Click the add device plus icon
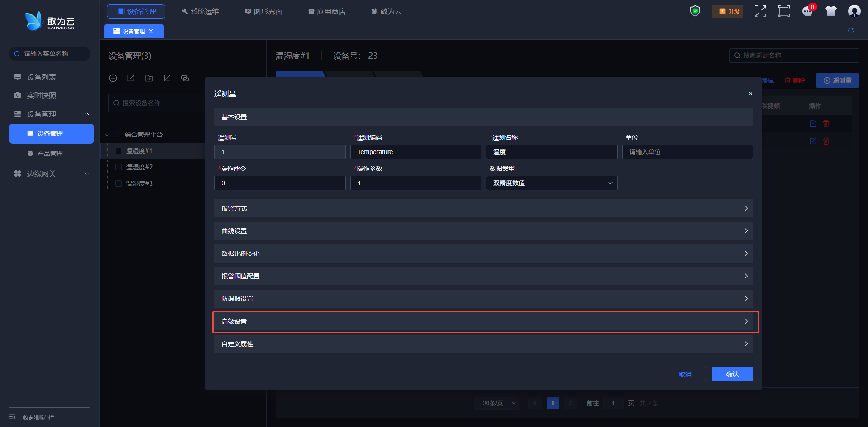 pos(113,78)
